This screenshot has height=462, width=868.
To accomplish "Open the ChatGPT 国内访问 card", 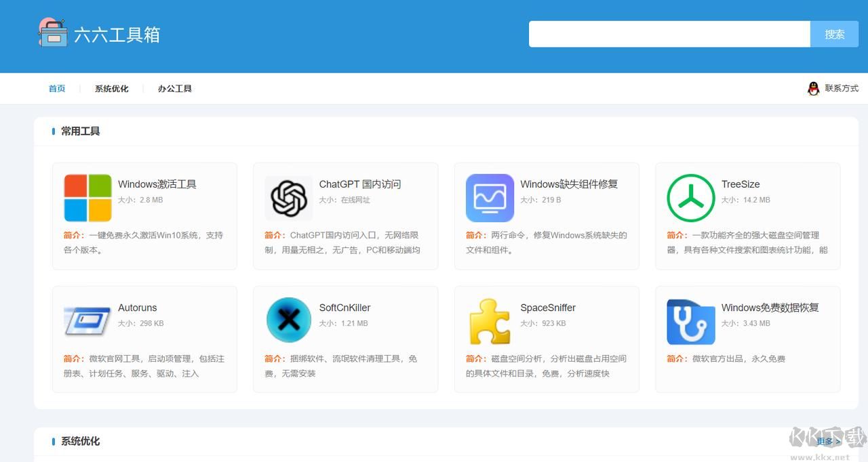I will tap(345, 215).
